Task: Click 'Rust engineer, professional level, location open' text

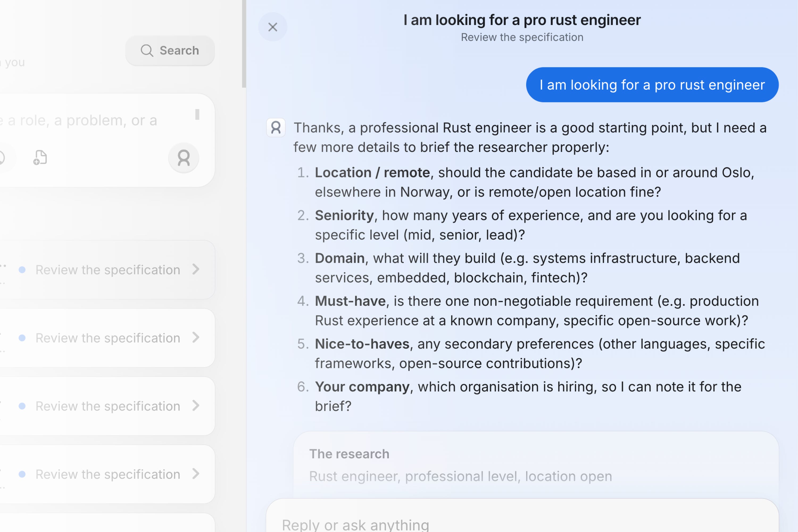Action: (x=460, y=476)
